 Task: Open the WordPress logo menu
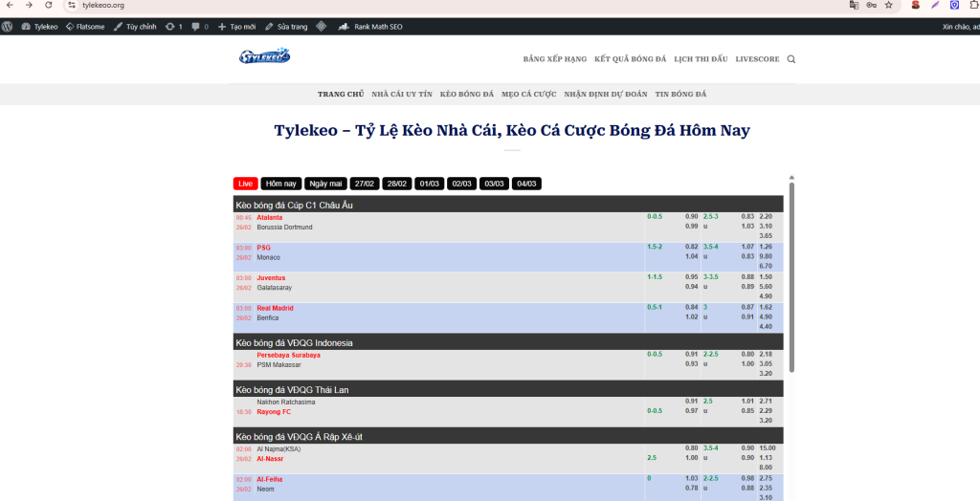tap(7, 27)
